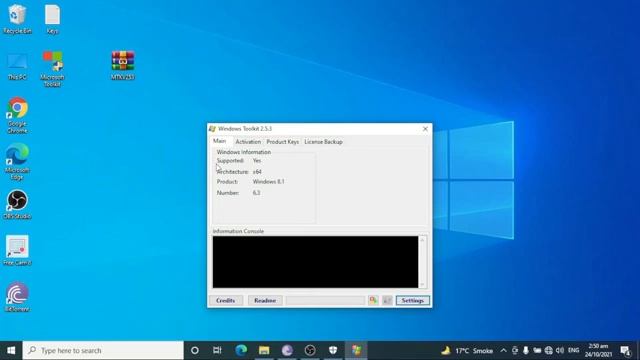Click the ENG language indicator
The height and width of the screenshot is (360, 640).
(x=573, y=351)
